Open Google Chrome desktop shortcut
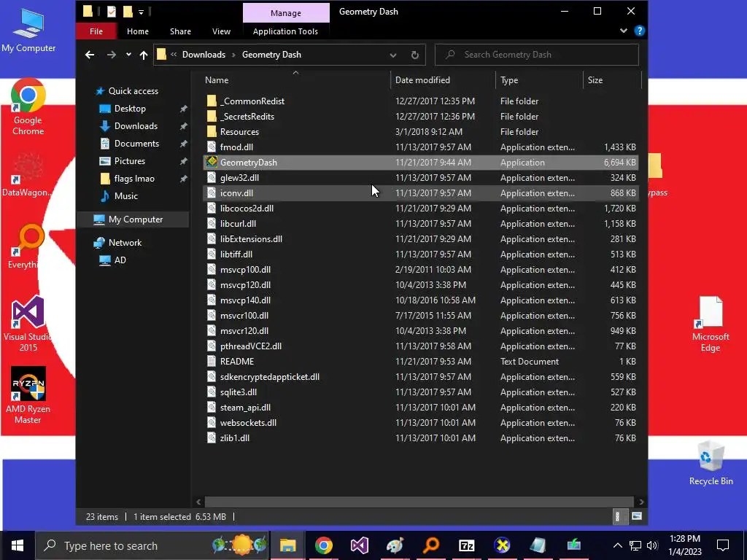The width and height of the screenshot is (747, 560). point(28,106)
